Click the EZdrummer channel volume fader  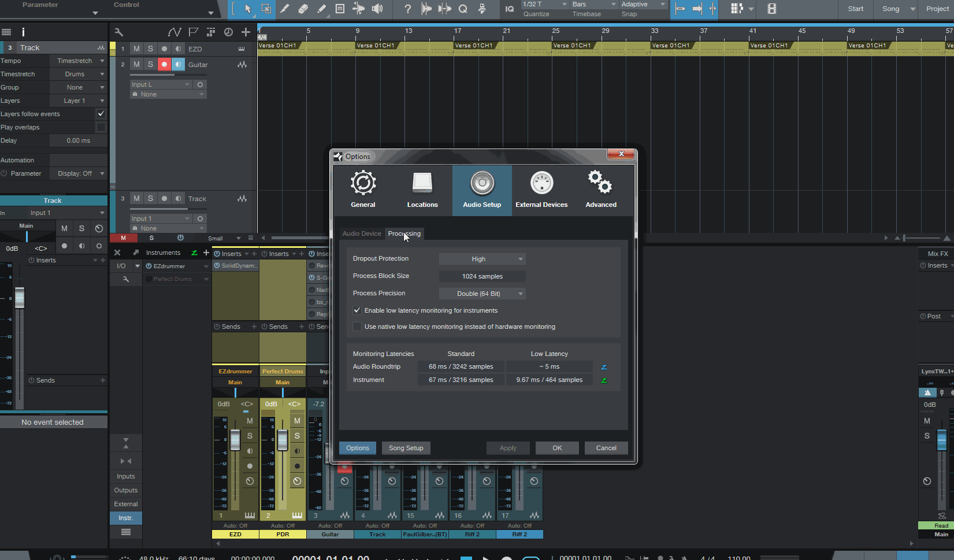235,440
